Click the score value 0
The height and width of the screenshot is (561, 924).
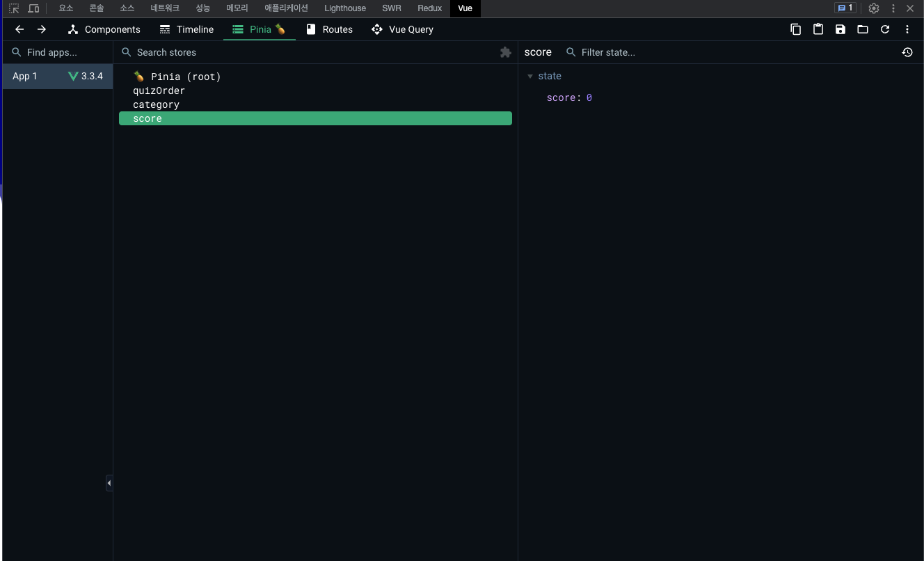click(x=589, y=98)
